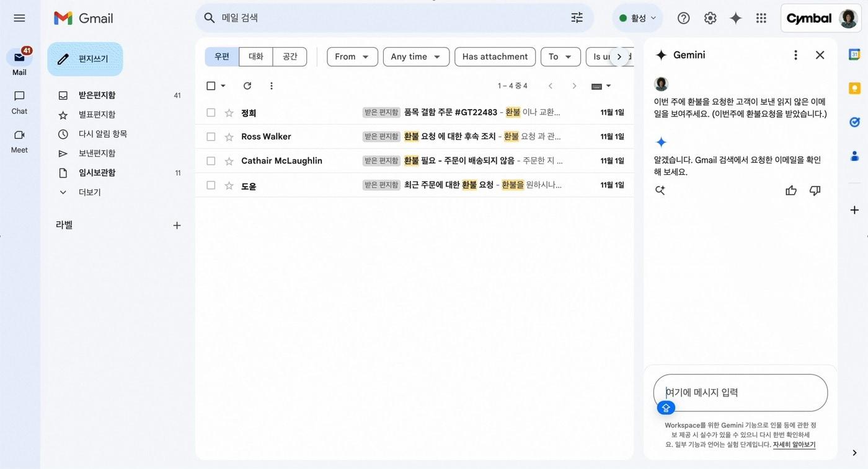Screen dimensions: 868x469
Task: Open the Google apps grid
Action: [x=761, y=18]
